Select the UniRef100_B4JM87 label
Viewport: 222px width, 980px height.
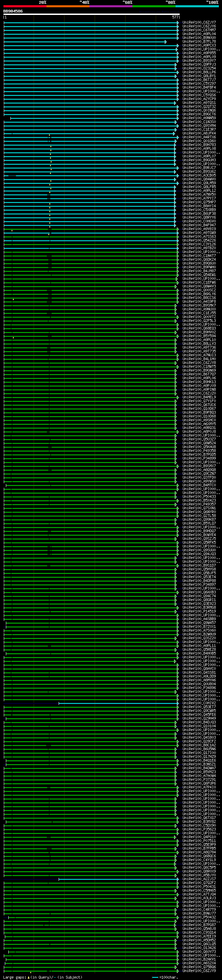point(199,271)
